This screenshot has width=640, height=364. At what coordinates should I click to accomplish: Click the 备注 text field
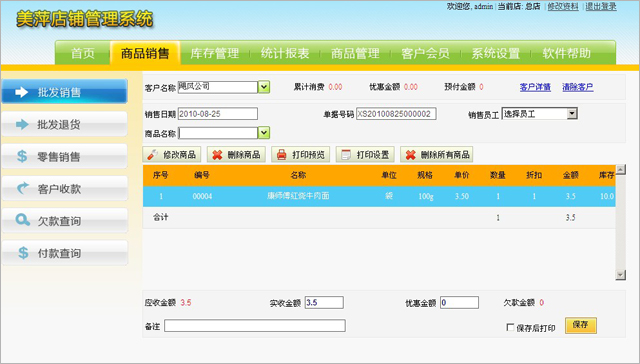pos(255,326)
